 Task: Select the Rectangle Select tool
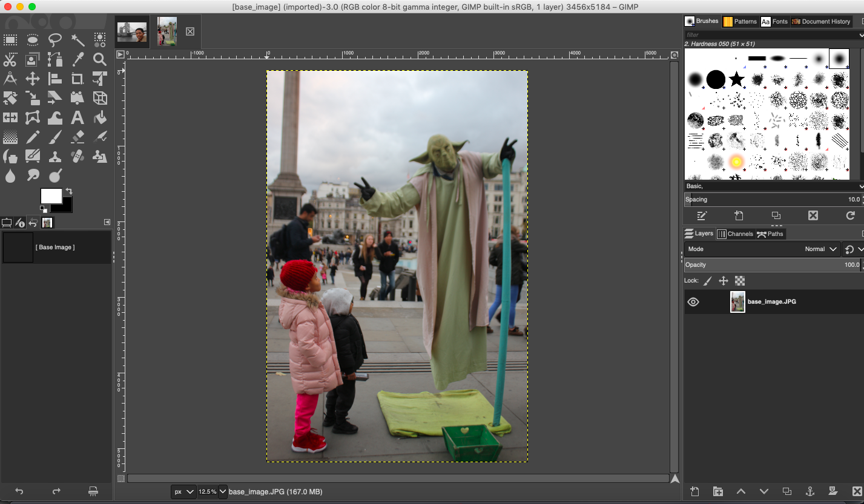pyautogui.click(x=10, y=41)
